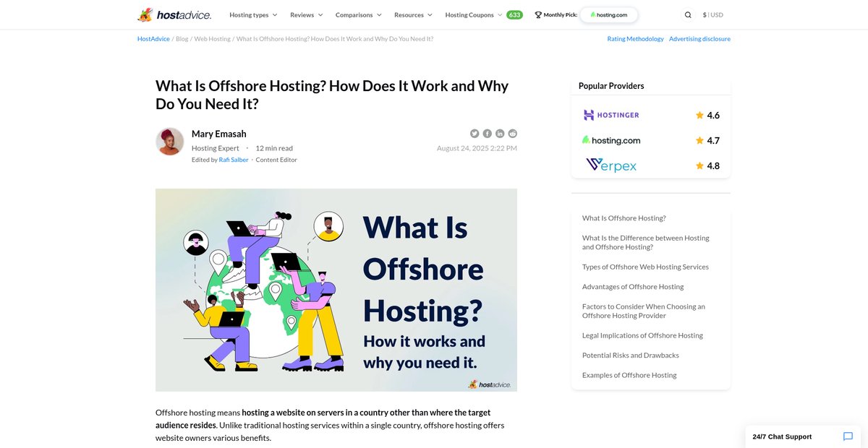This screenshot has height=448, width=868.
Task: Jump to 'What Is Offshore Hosting?' section
Action: pyautogui.click(x=624, y=218)
